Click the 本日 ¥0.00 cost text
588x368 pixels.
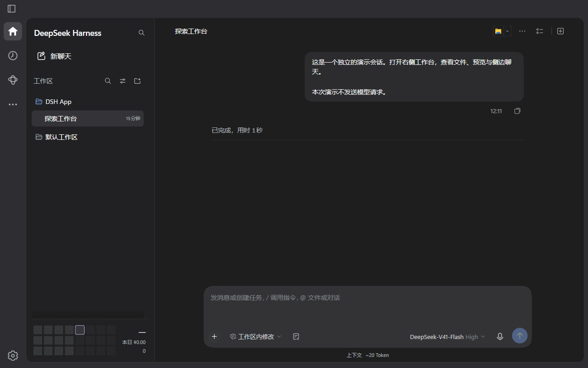point(134,342)
